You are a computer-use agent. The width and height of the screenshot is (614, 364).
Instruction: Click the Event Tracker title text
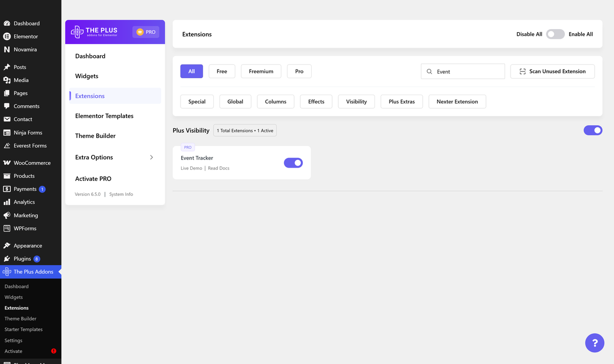pyautogui.click(x=197, y=158)
